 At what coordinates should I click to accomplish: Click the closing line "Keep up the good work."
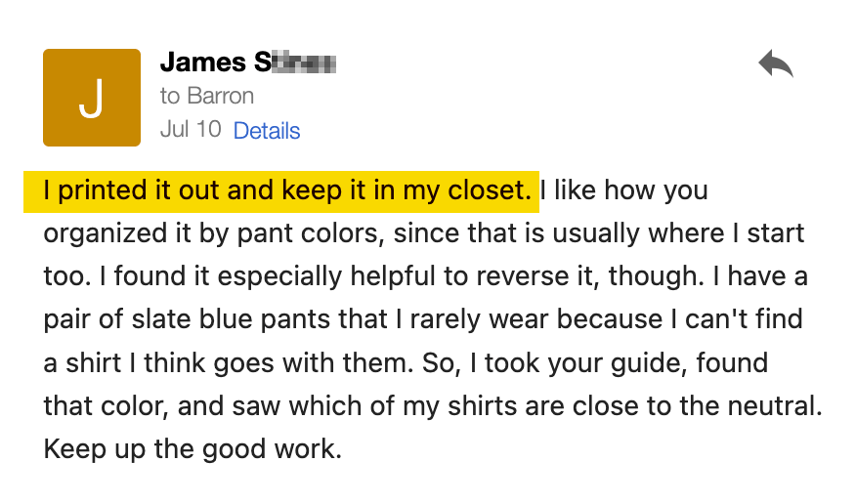[193, 450]
